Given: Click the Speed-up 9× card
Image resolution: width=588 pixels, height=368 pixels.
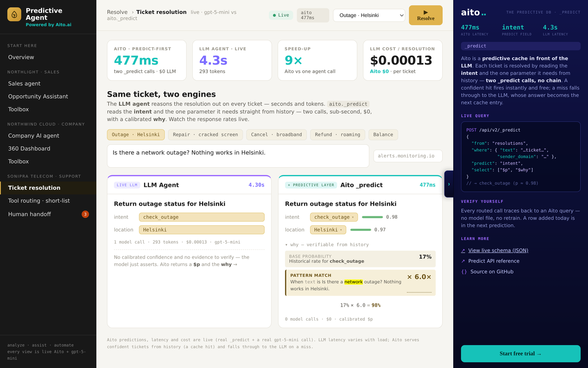Looking at the screenshot, I should 317,60.
